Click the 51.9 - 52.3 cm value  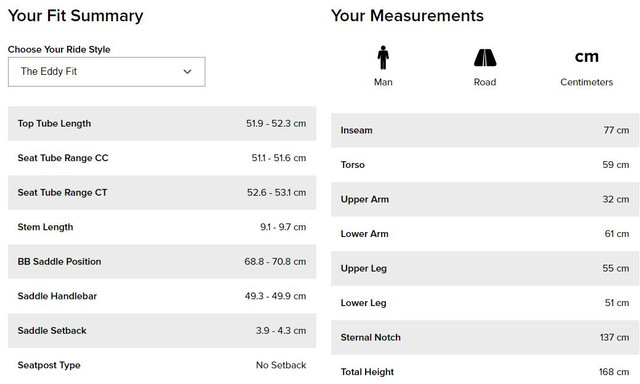276,124
